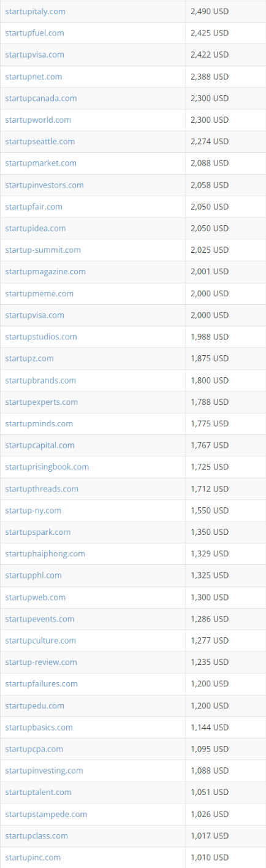Click the startupfuel.com domain link
Screen dimensions: 266x868
point(34,33)
